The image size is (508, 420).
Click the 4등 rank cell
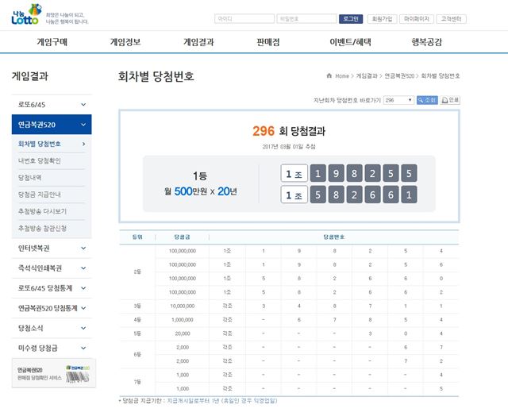pos(137,320)
